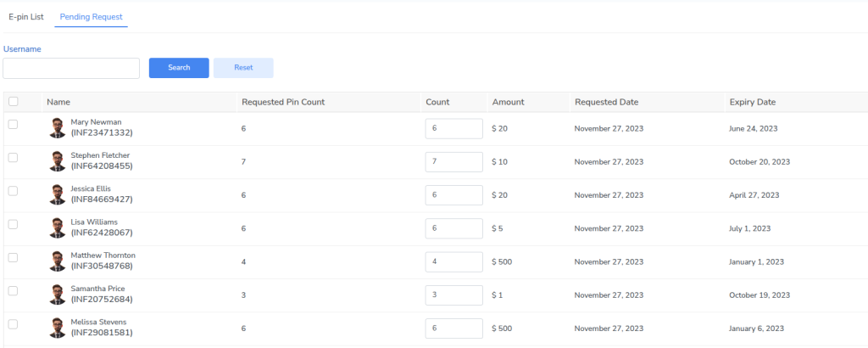Select the checkbox for Matthew Thornton's request
868x348 pixels.
[x=13, y=257]
